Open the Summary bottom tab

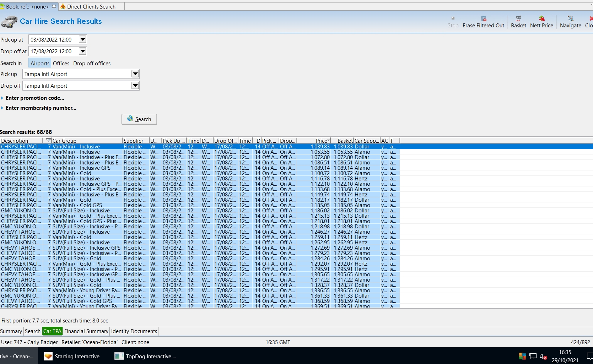pos(11,331)
